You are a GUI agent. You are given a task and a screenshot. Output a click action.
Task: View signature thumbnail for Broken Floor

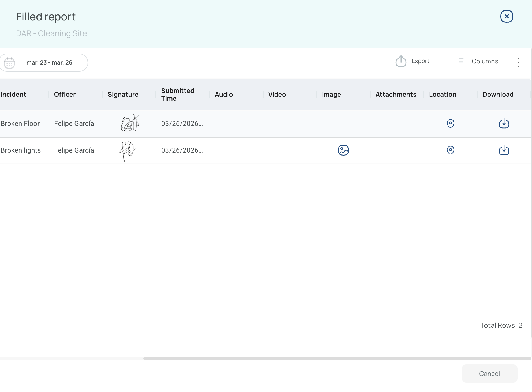[130, 123]
